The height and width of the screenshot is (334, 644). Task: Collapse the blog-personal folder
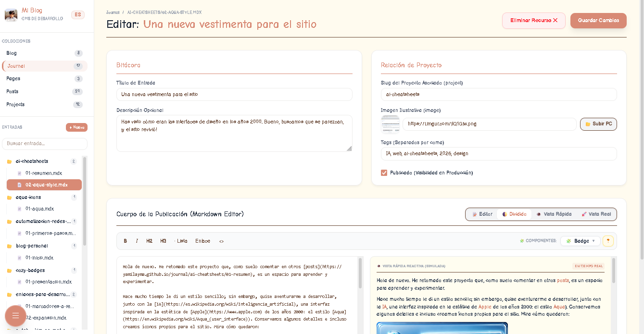coord(42,246)
